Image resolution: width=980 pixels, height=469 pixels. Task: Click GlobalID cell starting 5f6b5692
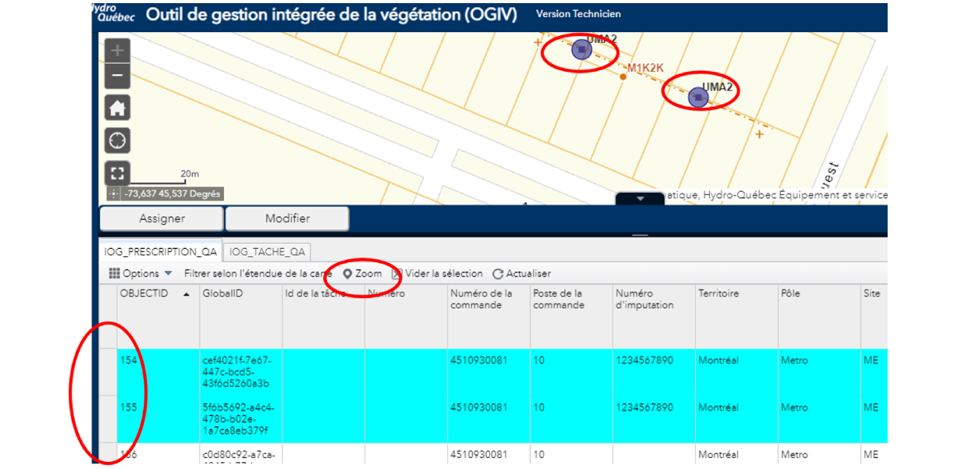coord(240,419)
